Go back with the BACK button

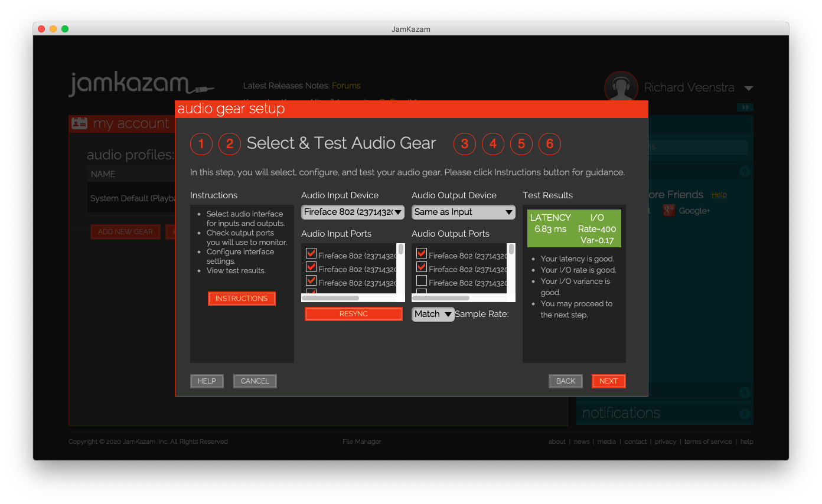coord(566,381)
